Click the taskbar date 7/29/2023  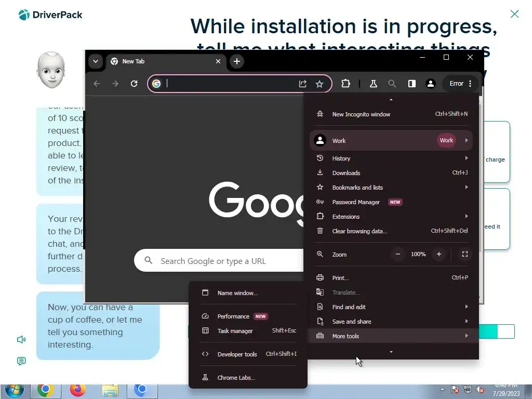(506, 394)
